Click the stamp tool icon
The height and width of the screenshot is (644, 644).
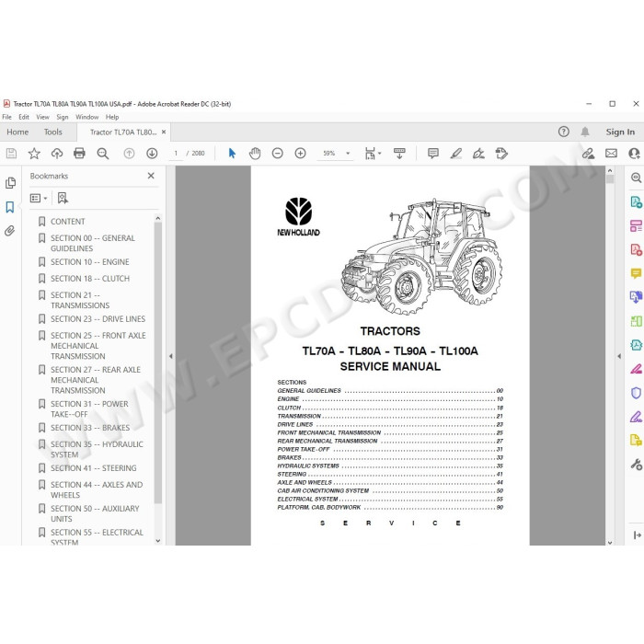pos(501,154)
